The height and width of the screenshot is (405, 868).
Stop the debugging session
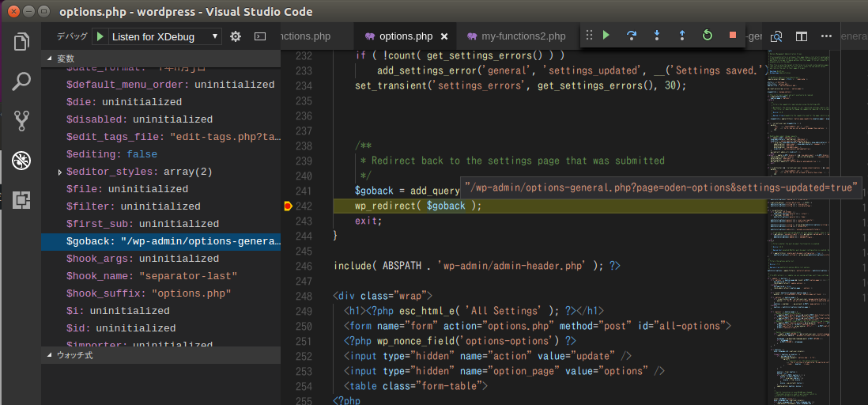[733, 36]
